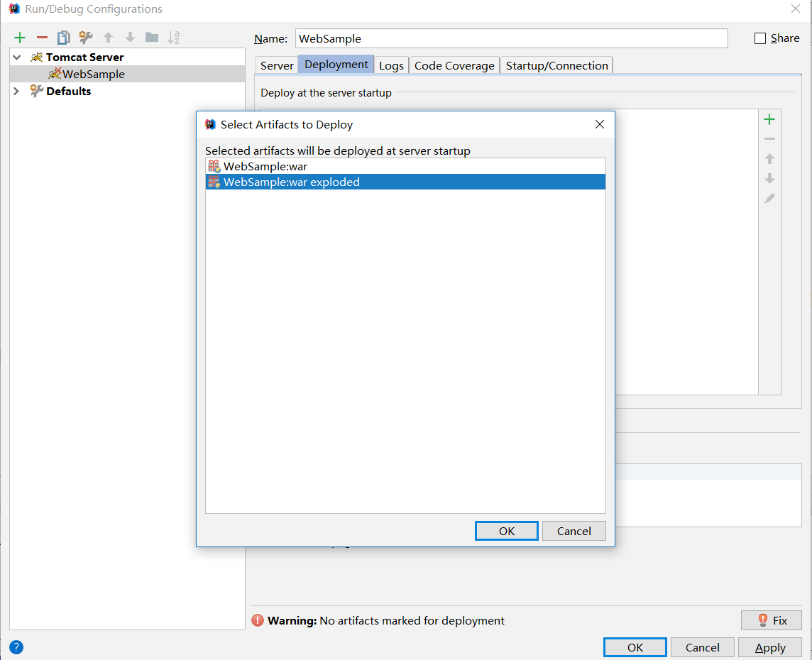
Task: Add an artifact via the green plus in the Deployment panel
Action: point(769,119)
